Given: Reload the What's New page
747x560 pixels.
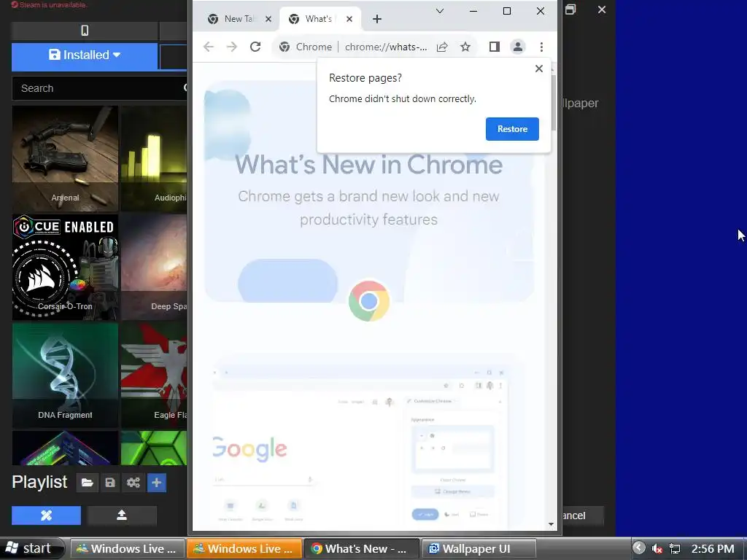Looking at the screenshot, I should pos(255,47).
